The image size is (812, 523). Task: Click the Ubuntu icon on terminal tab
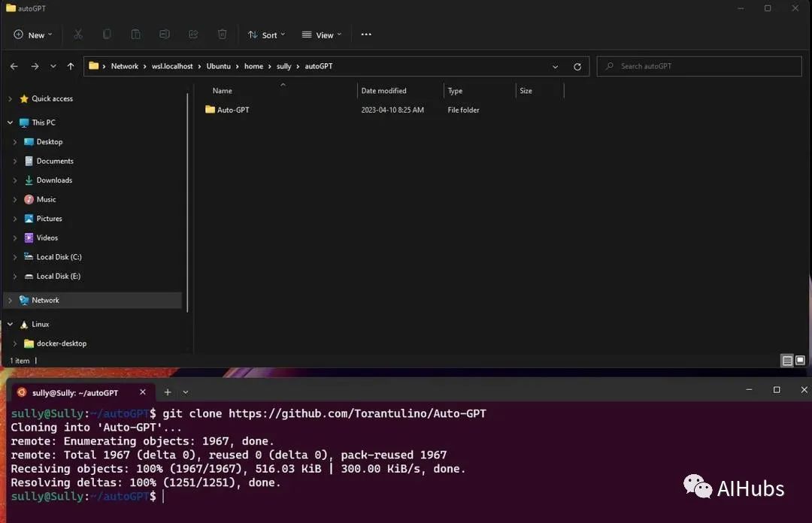point(22,392)
